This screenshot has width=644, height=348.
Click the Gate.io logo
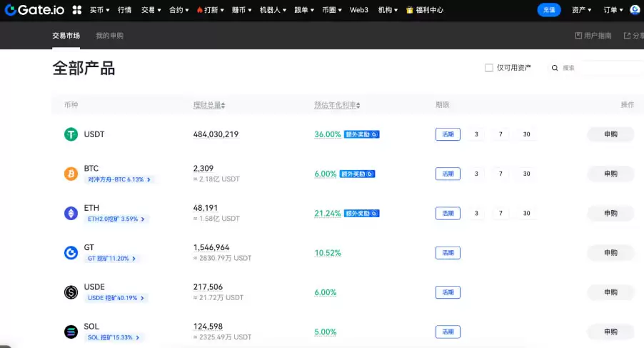point(34,10)
